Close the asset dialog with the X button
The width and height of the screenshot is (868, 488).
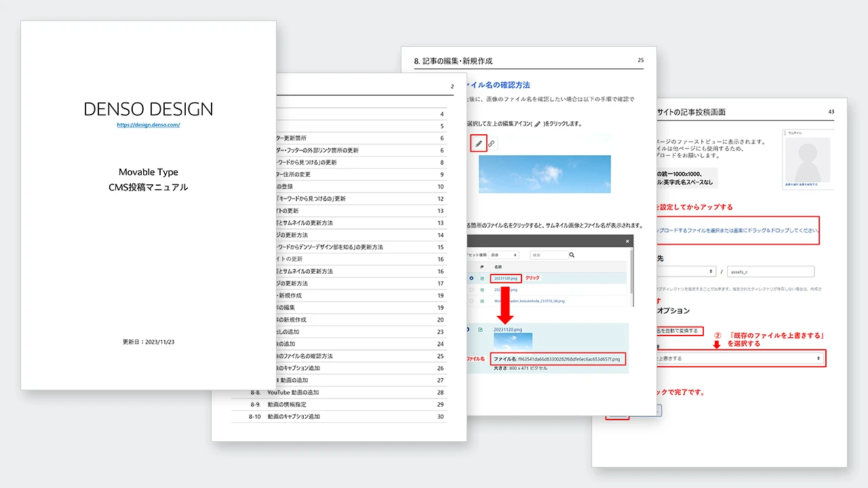(x=627, y=241)
